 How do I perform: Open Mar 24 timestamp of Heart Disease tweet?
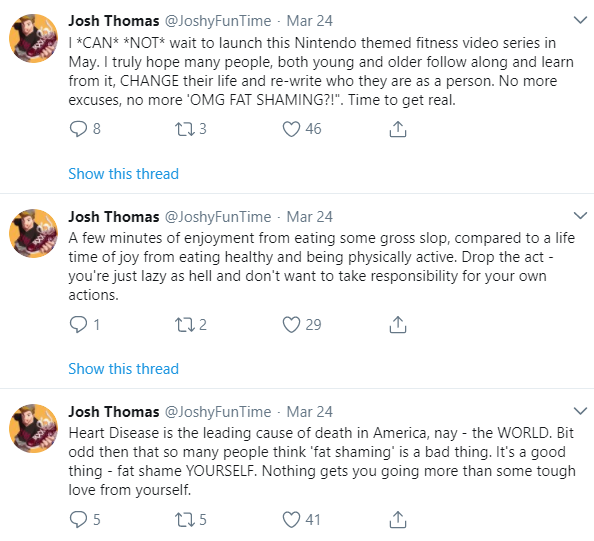pos(310,412)
